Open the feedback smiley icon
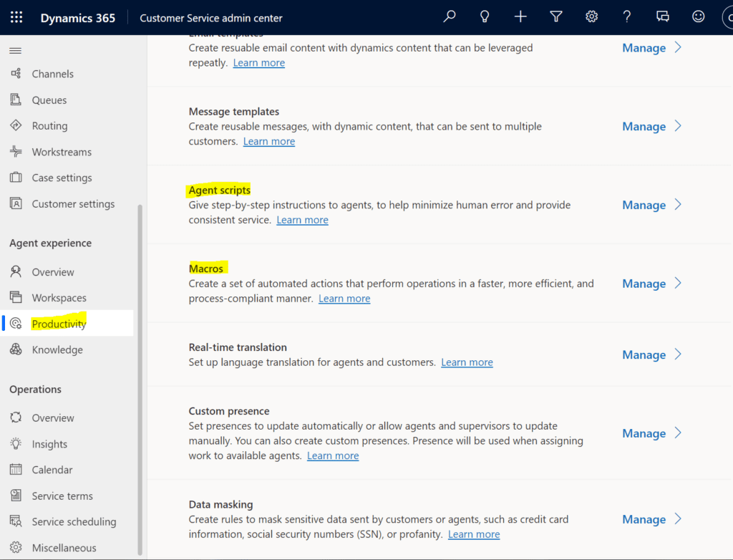The height and width of the screenshot is (560, 733). click(698, 16)
